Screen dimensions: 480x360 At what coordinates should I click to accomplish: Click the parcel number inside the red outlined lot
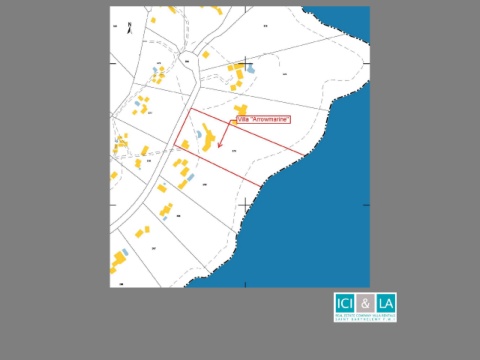point(234,151)
